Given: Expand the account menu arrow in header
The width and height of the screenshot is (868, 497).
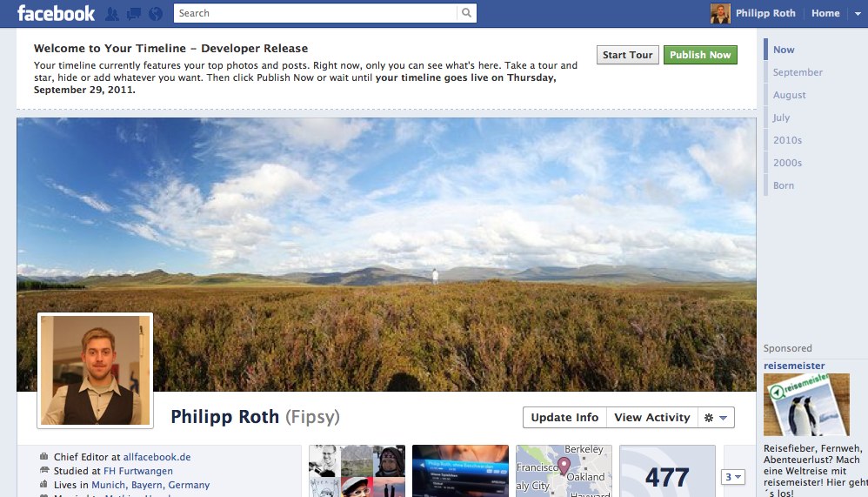Looking at the screenshot, I should click(x=858, y=14).
